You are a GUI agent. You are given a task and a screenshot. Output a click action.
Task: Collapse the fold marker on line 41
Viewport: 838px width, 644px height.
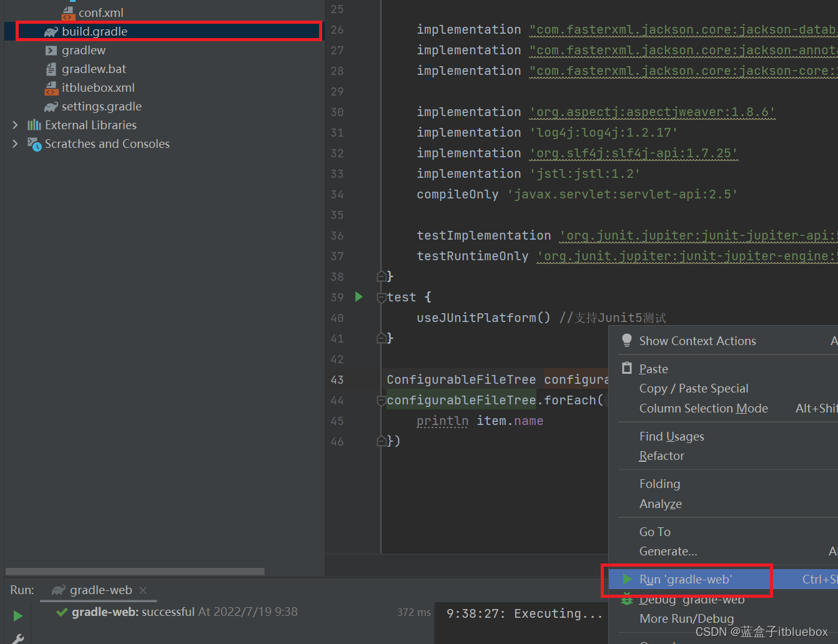pos(381,338)
